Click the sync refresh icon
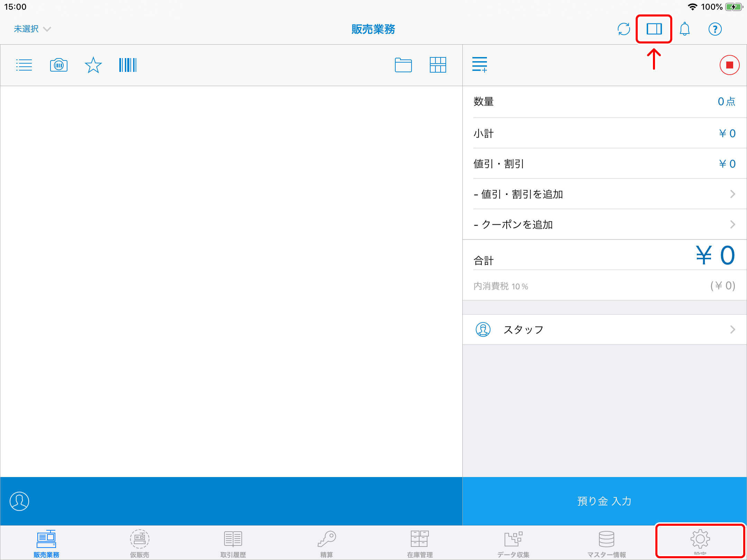 624,29
